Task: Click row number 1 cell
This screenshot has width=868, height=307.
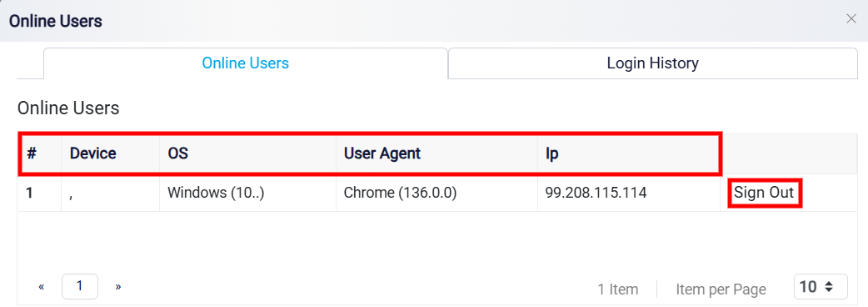Action: pyautogui.click(x=40, y=193)
